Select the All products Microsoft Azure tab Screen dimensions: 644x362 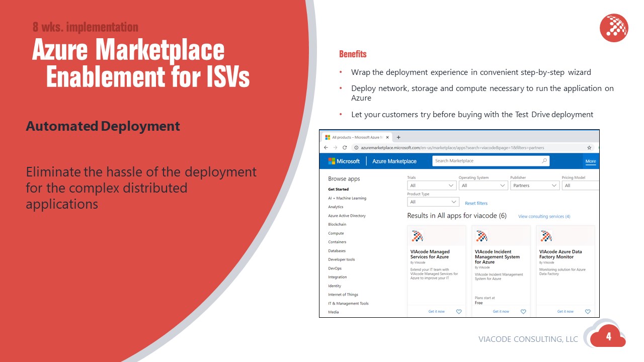click(x=358, y=137)
